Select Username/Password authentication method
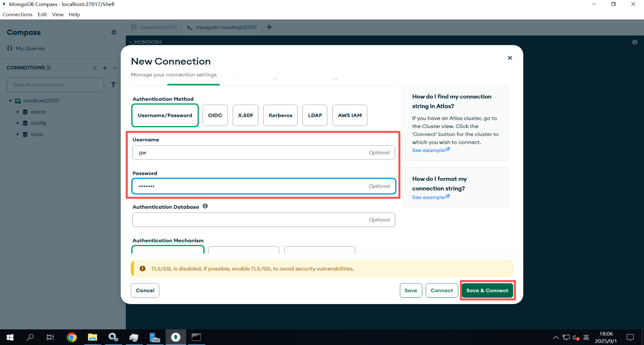The width and height of the screenshot is (644, 345). tap(165, 115)
